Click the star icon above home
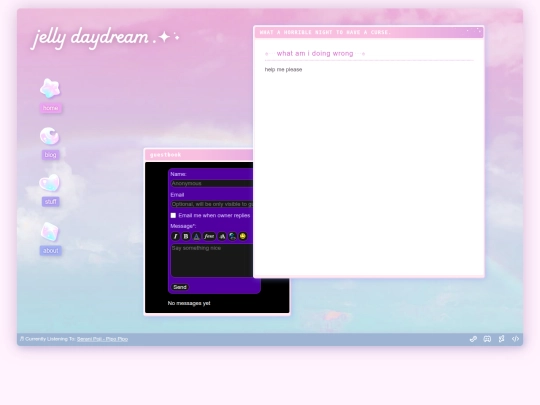 click(50, 88)
